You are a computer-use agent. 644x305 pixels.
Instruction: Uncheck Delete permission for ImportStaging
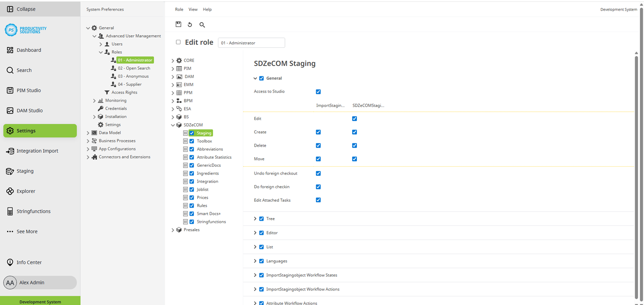click(x=318, y=145)
